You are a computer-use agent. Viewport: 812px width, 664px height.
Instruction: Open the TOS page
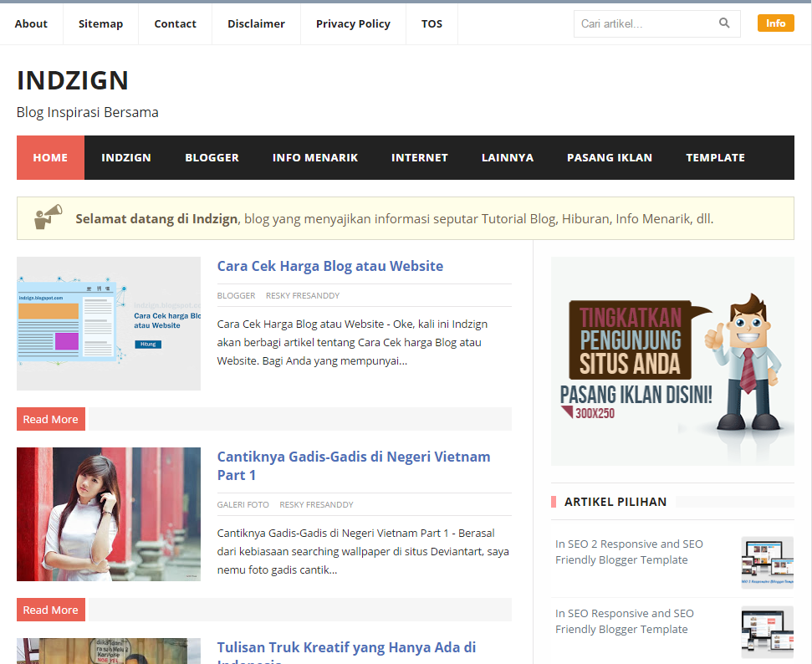432,23
